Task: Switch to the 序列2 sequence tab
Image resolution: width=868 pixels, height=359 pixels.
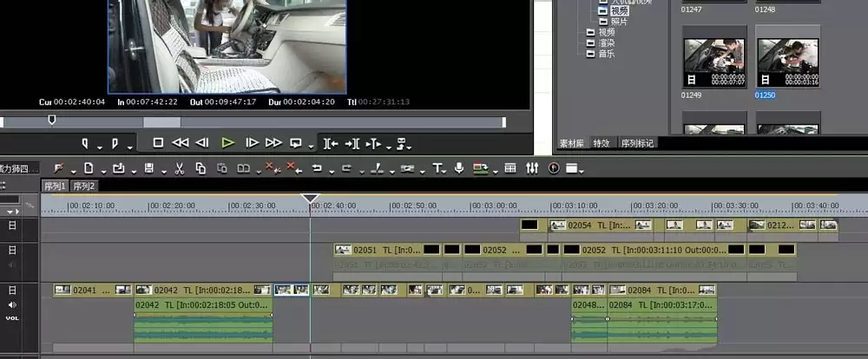Action: (x=84, y=186)
